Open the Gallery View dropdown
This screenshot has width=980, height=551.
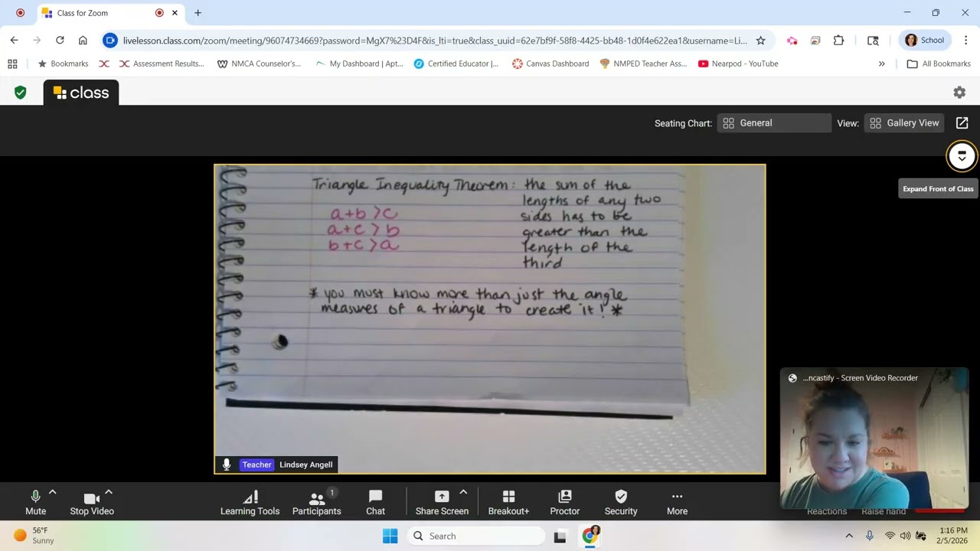pos(905,123)
